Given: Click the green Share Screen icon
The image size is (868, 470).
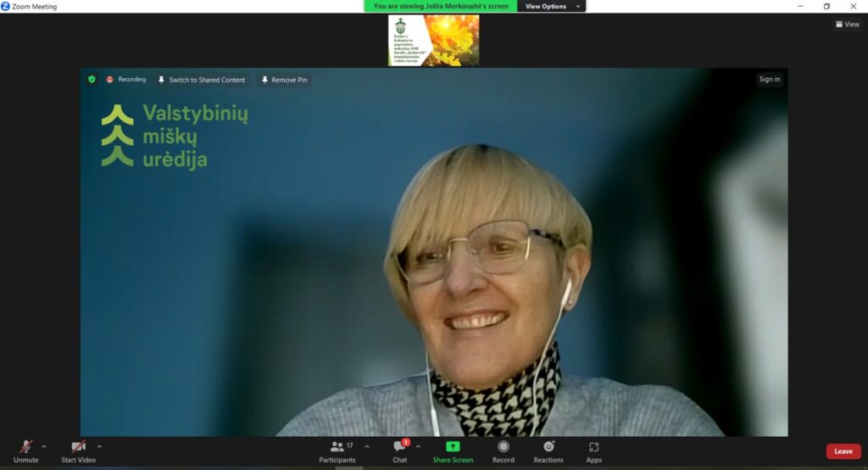Looking at the screenshot, I should coord(453,447).
